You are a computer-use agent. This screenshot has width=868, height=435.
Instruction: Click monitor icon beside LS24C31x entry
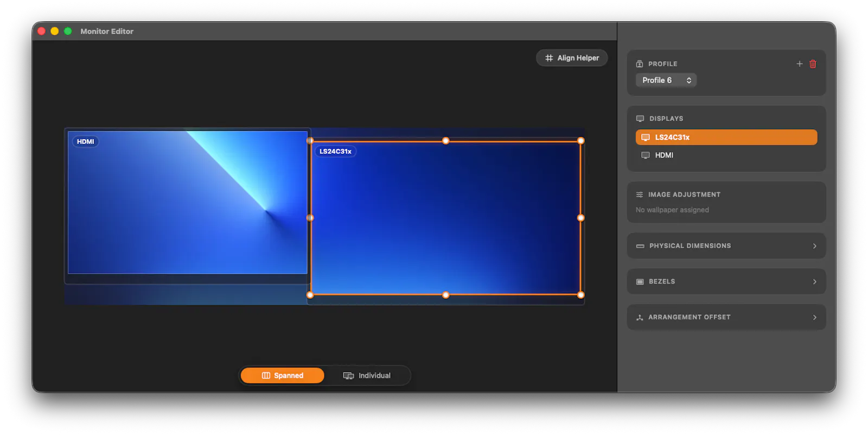pyautogui.click(x=646, y=137)
